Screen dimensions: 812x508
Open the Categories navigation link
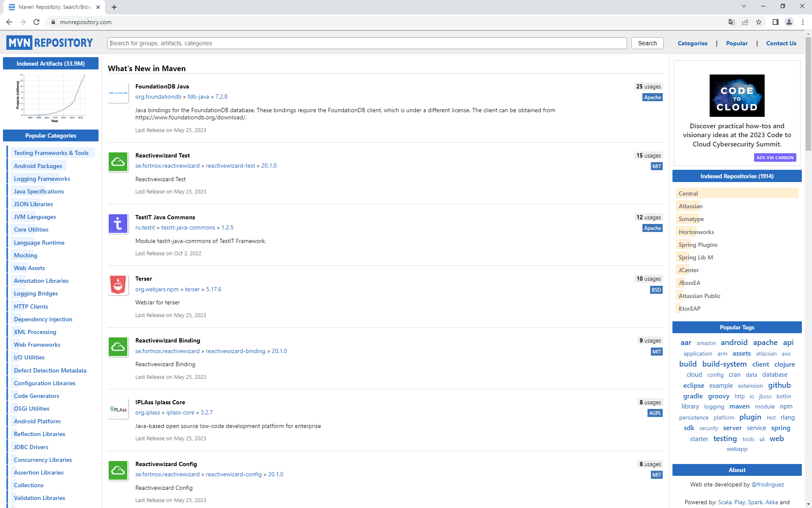[x=692, y=43]
